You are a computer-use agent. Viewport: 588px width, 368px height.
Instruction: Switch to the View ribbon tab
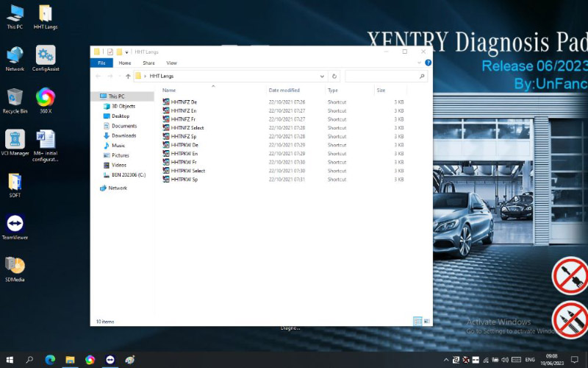(x=171, y=63)
